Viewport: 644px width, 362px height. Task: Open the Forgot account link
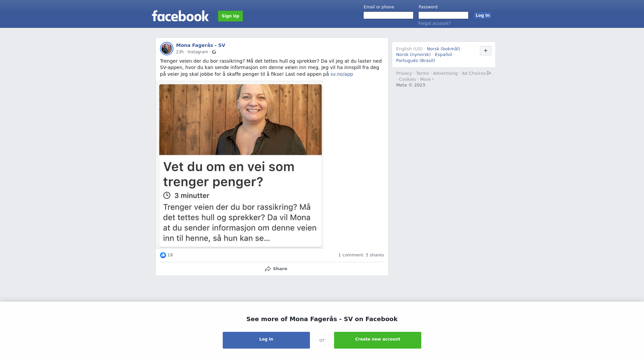coord(434,23)
